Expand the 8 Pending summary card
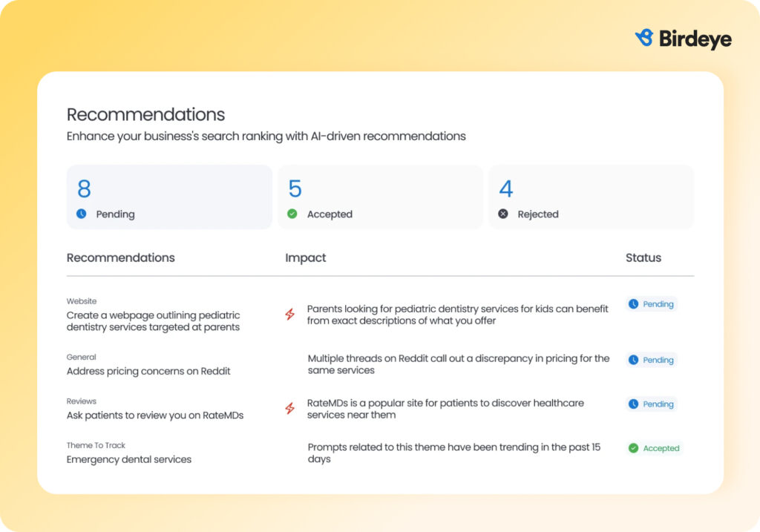Screen dimensions: 760x532 (169, 197)
